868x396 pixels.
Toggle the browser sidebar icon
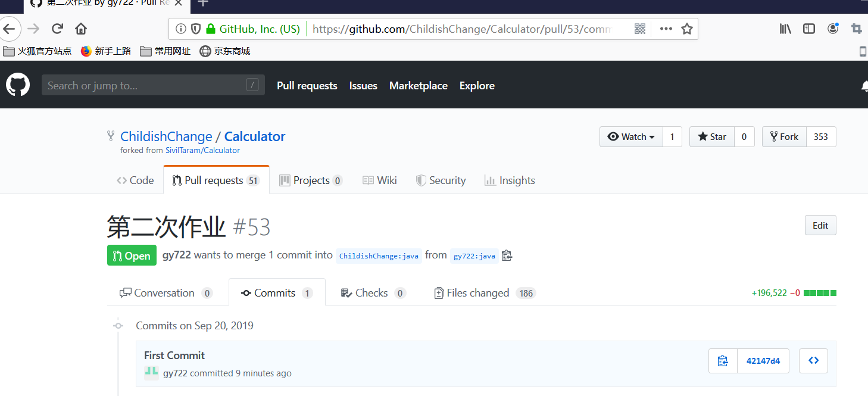point(808,28)
